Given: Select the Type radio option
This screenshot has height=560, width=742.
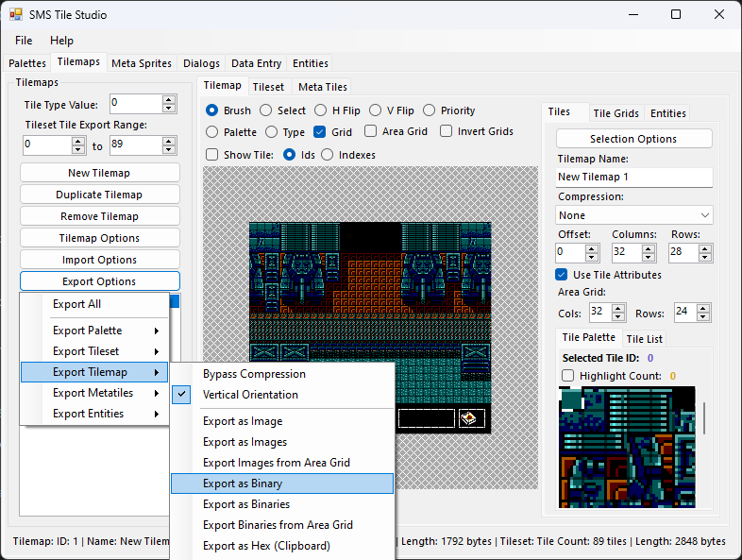Looking at the screenshot, I should pos(271,131).
